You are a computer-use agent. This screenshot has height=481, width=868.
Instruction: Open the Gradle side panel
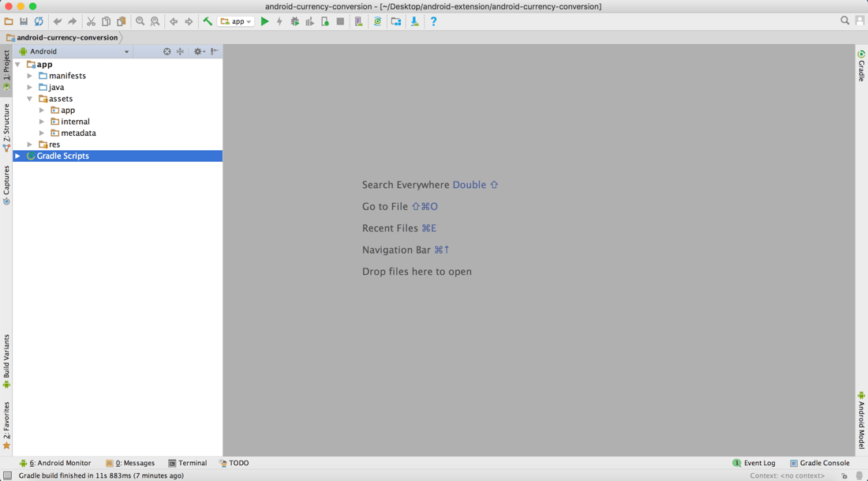click(862, 66)
